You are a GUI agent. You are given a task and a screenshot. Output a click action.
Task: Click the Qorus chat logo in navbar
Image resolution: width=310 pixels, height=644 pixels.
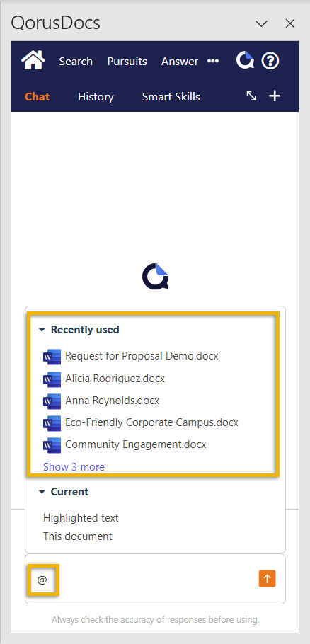[245, 61]
